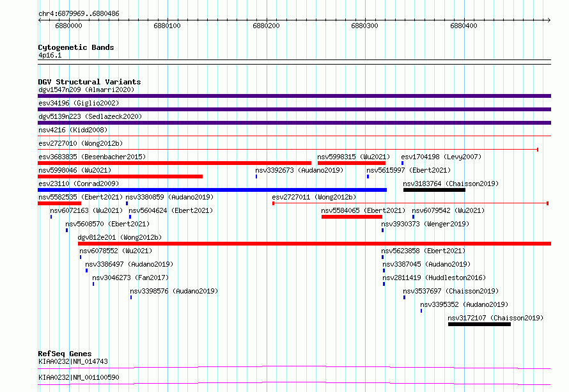Click the Cytogenetic Bands track heading

(76, 47)
